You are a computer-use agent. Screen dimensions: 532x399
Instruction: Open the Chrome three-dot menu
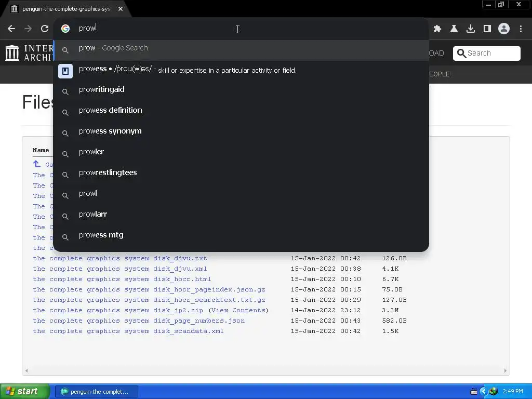pyautogui.click(x=521, y=29)
